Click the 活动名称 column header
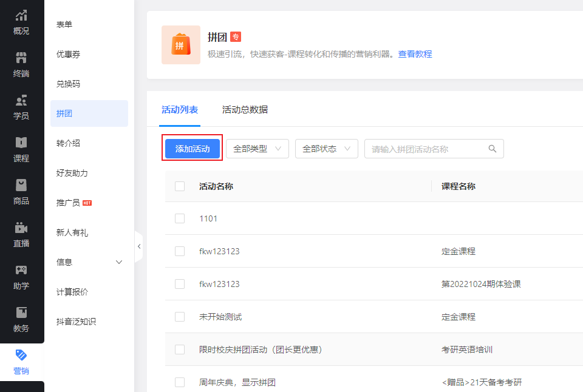This screenshot has width=583, height=392. [x=216, y=186]
